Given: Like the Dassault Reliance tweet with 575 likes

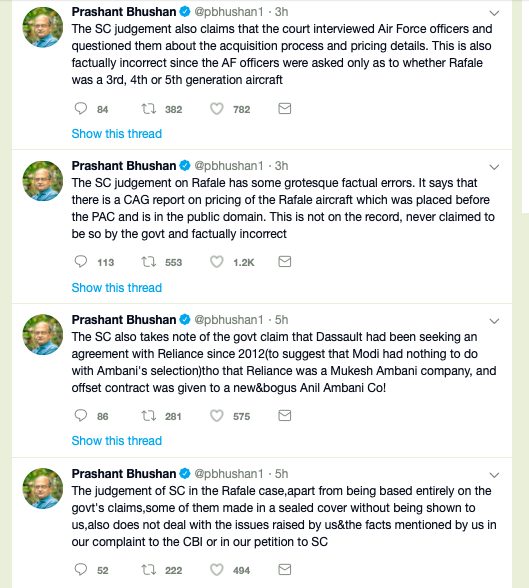Looking at the screenshot, I should tap(216, 416).
